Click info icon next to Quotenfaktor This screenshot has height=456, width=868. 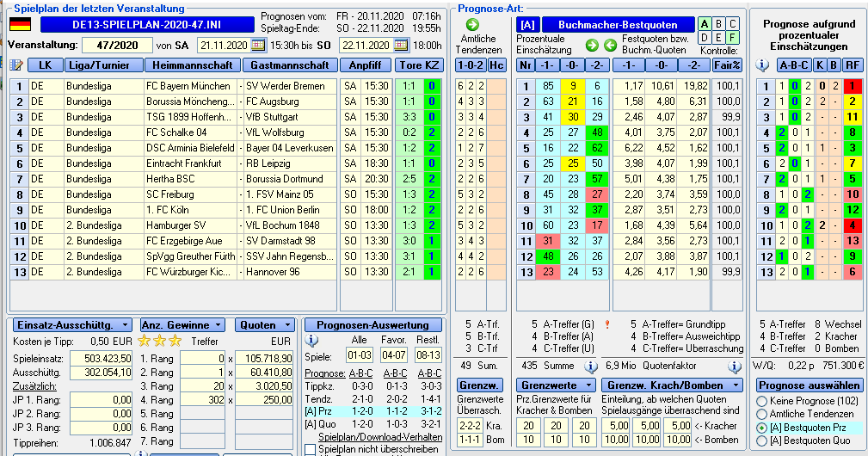click(x=734, y=367)
